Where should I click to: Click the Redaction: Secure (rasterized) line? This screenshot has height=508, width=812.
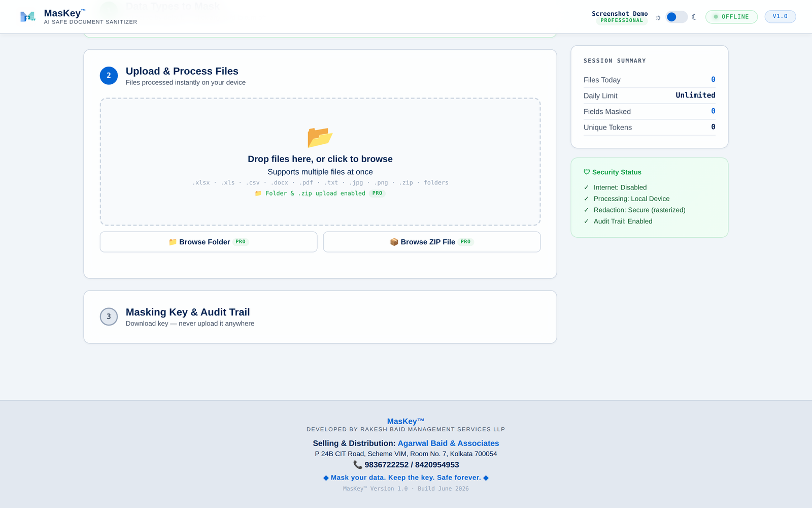(639, 210)
